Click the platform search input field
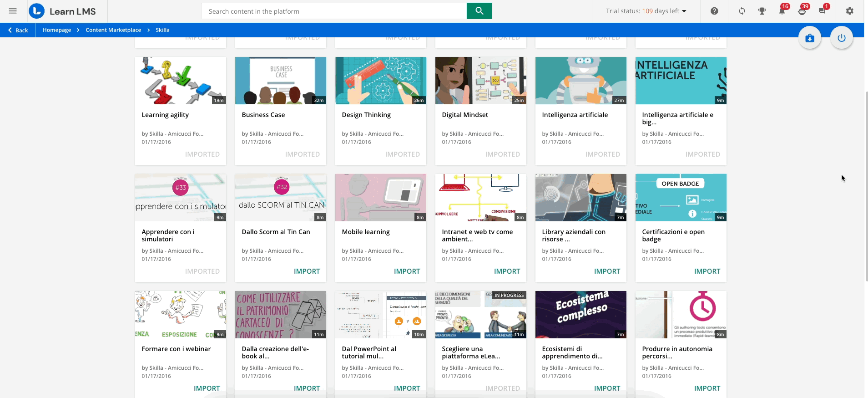Screen dimensions: 868x398 [x=334, y=11]
